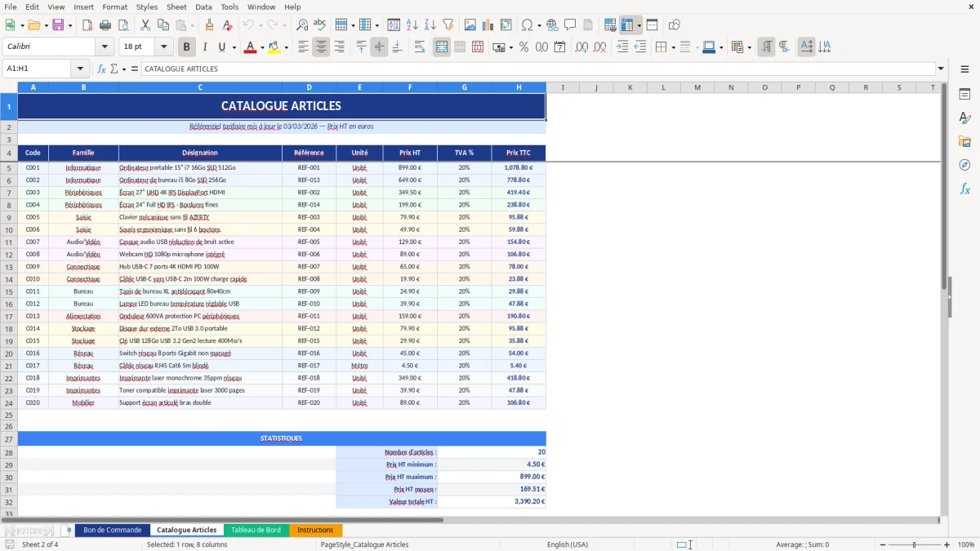This screenshot has height=551, width=980.
Task: Insert a hyperlink from the toolbar
Action: (x=553, y=24)
